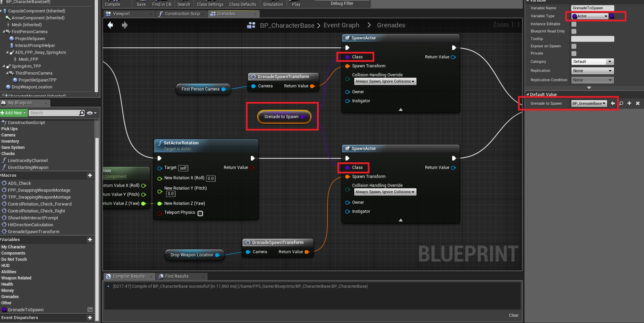644x323 pixels.
Task: Toggle Teleport Physics checkbox on SetActorRotation
Action: [200, 213]
